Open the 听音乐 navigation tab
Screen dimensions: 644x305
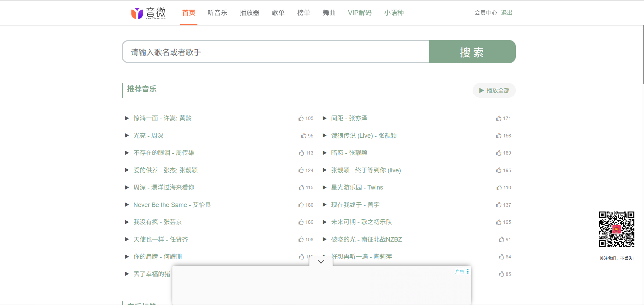(x=217, y=13)
